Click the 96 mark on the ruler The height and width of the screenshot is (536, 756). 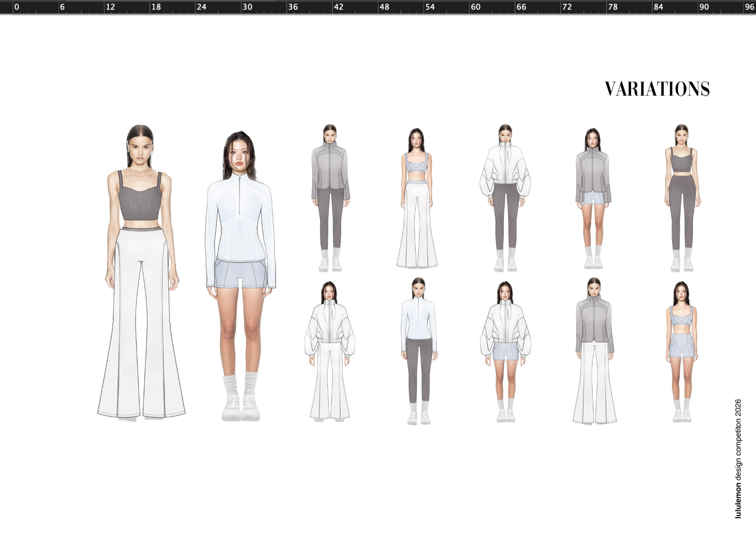click(x=749, y=7)
